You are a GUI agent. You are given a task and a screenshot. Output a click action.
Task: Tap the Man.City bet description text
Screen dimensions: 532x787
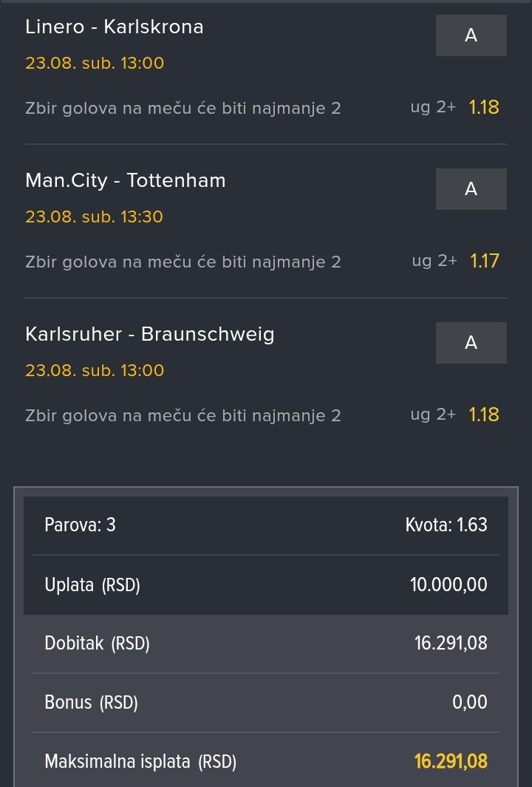click(183, 262)
